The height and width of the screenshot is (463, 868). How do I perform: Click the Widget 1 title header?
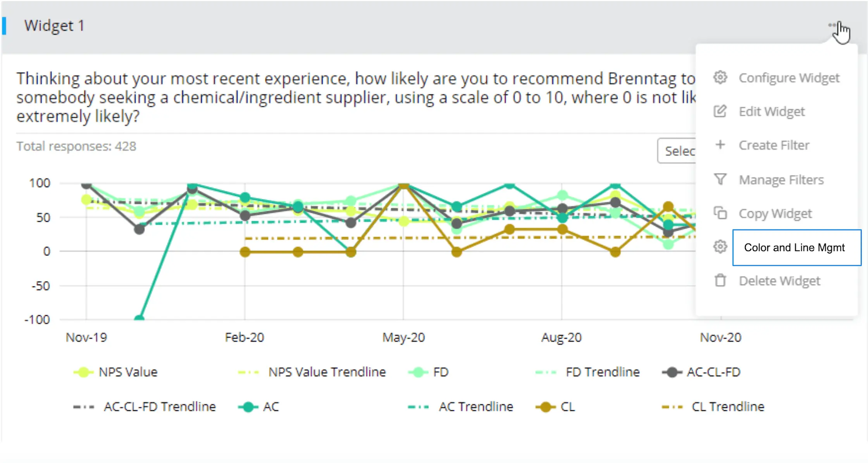tap(55, 26)
